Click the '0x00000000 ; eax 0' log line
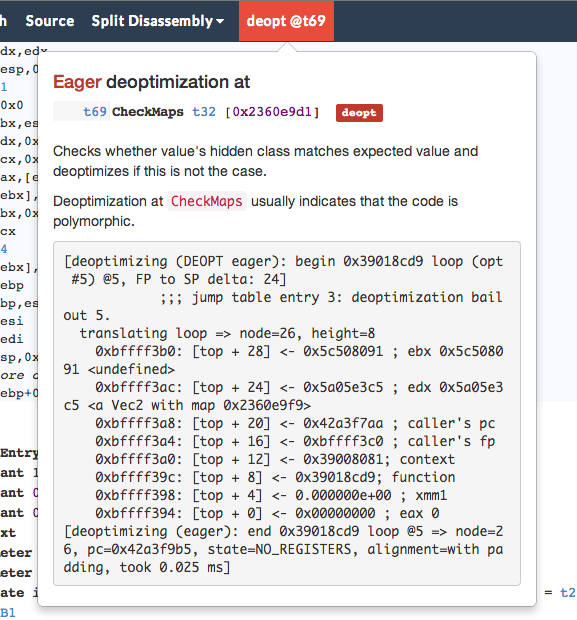 pos(267,513)
